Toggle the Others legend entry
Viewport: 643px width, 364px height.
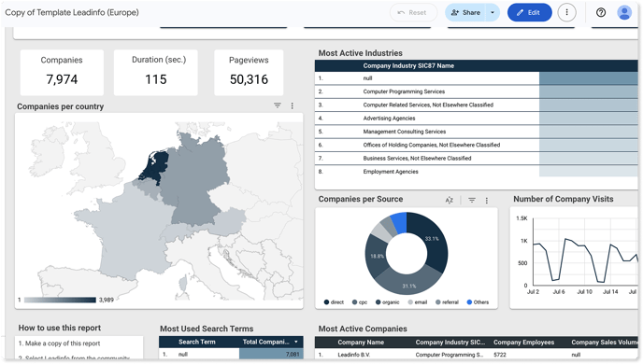coord(478,302)
